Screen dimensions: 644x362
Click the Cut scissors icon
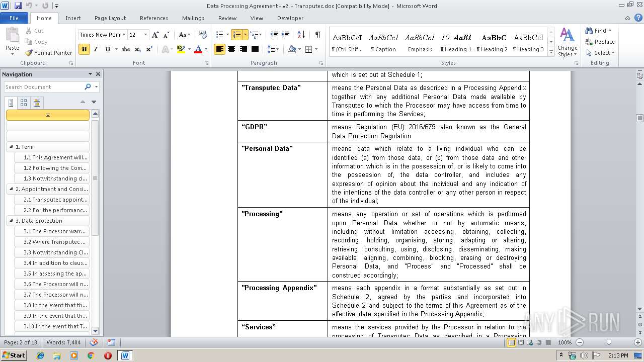pos(29,31)
